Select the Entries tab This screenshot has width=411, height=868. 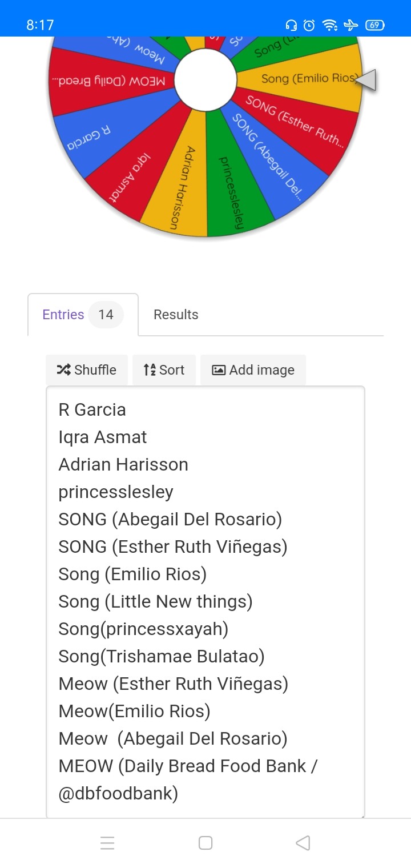(83, 314)
